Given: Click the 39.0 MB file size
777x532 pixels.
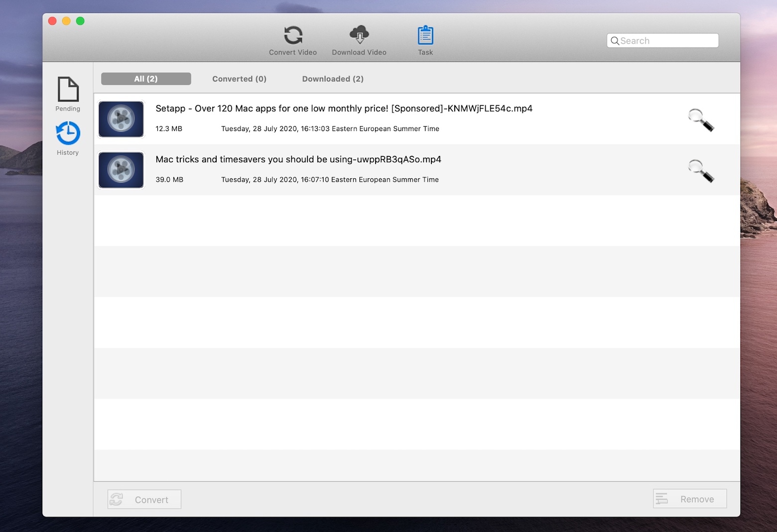Looking at the screenshot, I should click(x=169, y=179).
